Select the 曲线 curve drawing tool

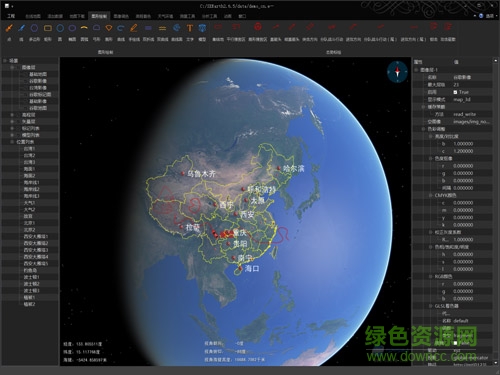(x=121, y=32)
